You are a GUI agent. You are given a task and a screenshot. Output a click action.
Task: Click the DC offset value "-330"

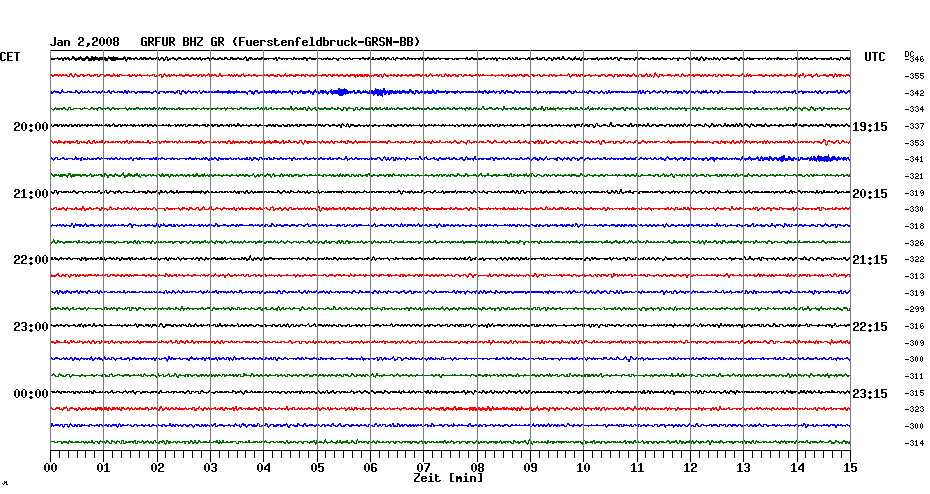(915, 209)
